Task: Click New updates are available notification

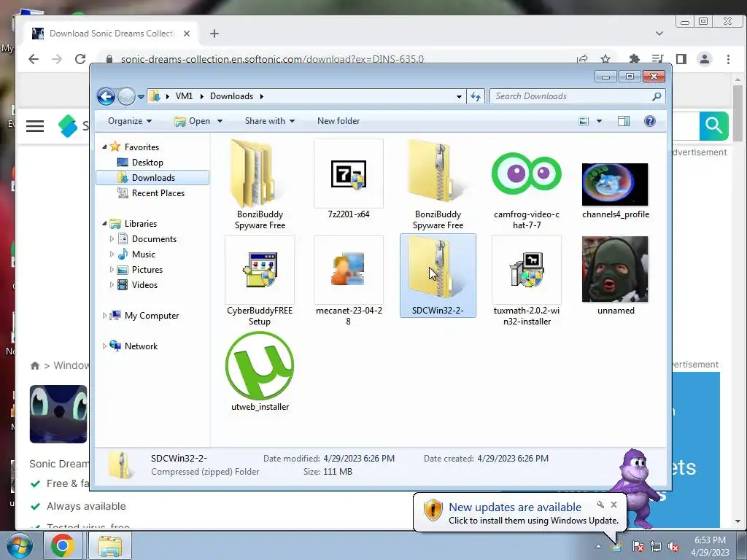Action: pos(515,507)
